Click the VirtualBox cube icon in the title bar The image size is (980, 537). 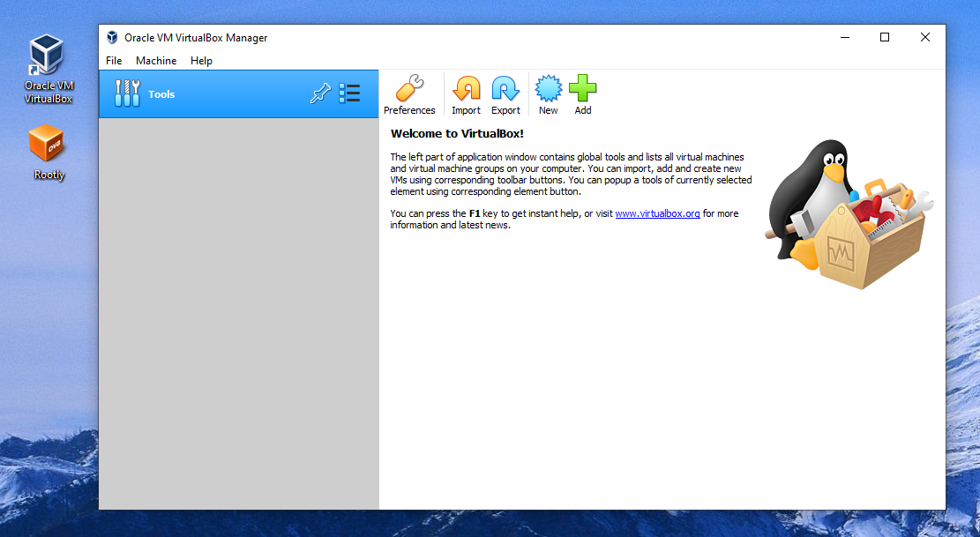[112, 37]
